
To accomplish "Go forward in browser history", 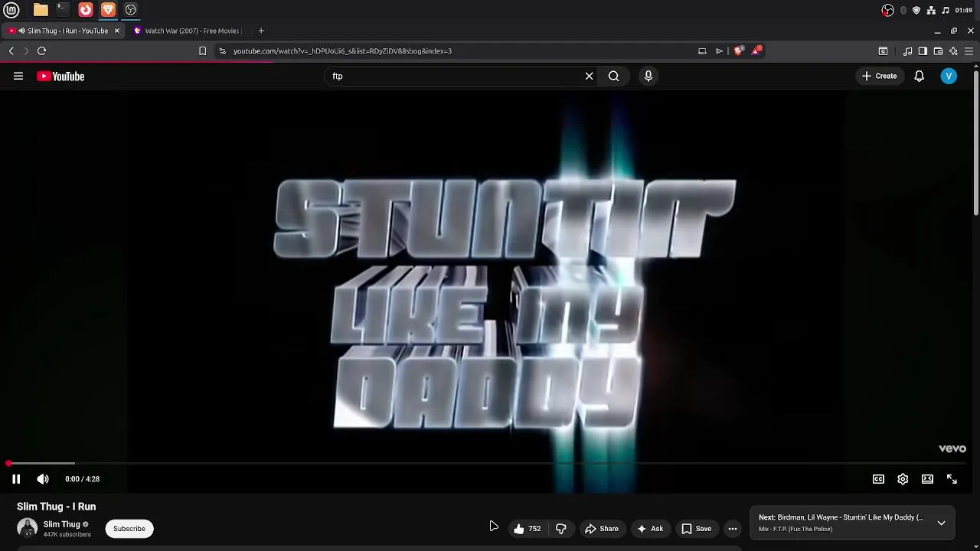I will pyautogui.click(x=26, y=51).
